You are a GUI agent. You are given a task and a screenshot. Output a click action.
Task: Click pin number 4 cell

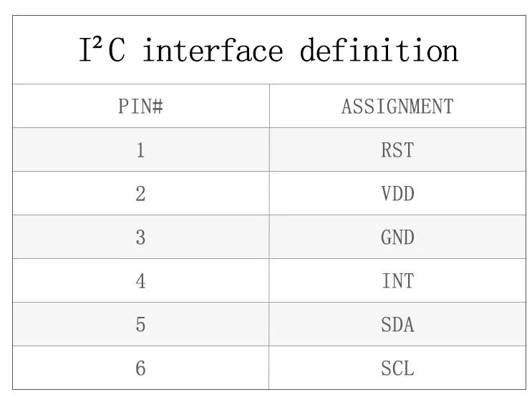[141, 280]
